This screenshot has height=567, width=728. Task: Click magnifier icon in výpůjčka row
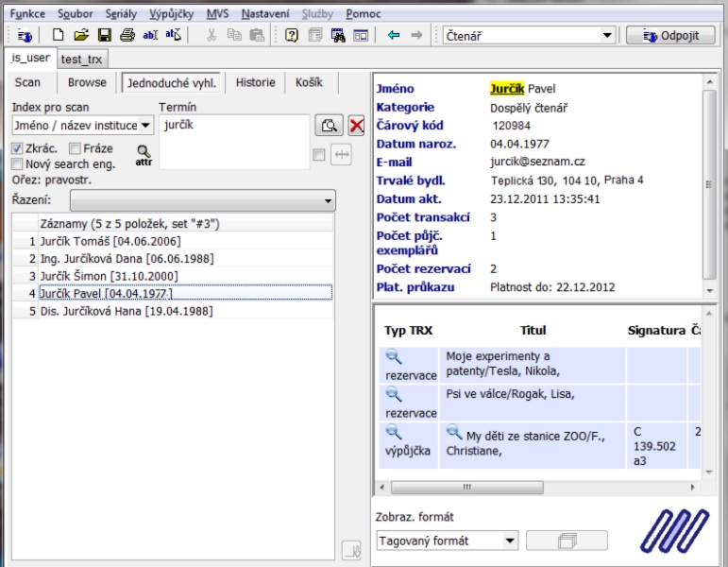click(395, 432)
